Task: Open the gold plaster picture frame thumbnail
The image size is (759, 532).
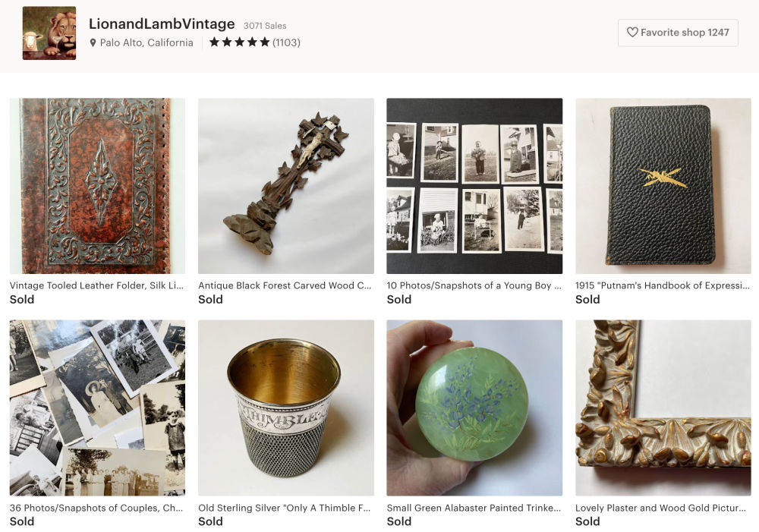Action: click(663, 407)
